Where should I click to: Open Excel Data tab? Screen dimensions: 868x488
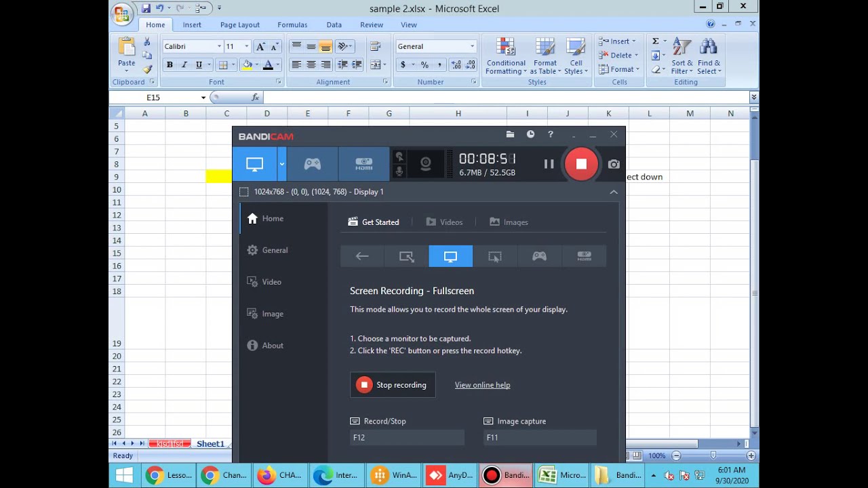(x=334, y=25)
